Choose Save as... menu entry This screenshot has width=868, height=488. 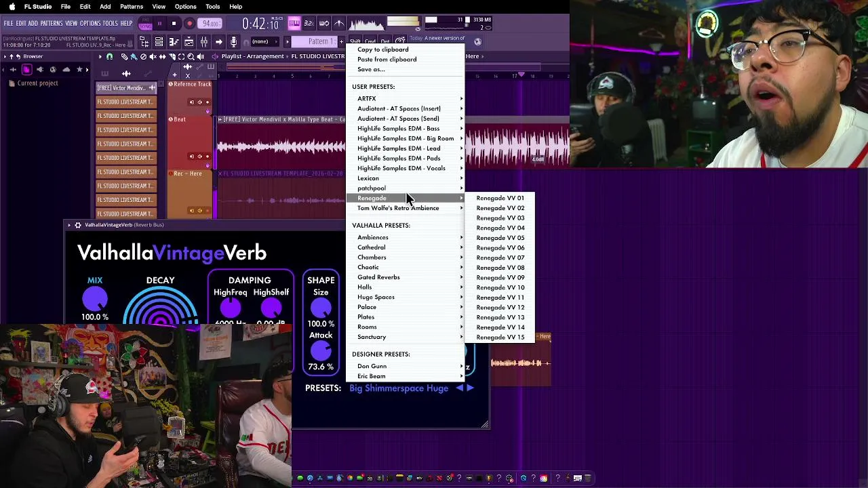(x=371, y=69)
